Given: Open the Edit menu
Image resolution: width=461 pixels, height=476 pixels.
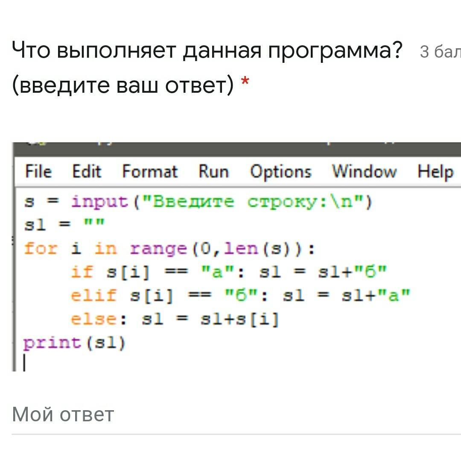Looking at the screenshot, I should (x=87, y=172).
